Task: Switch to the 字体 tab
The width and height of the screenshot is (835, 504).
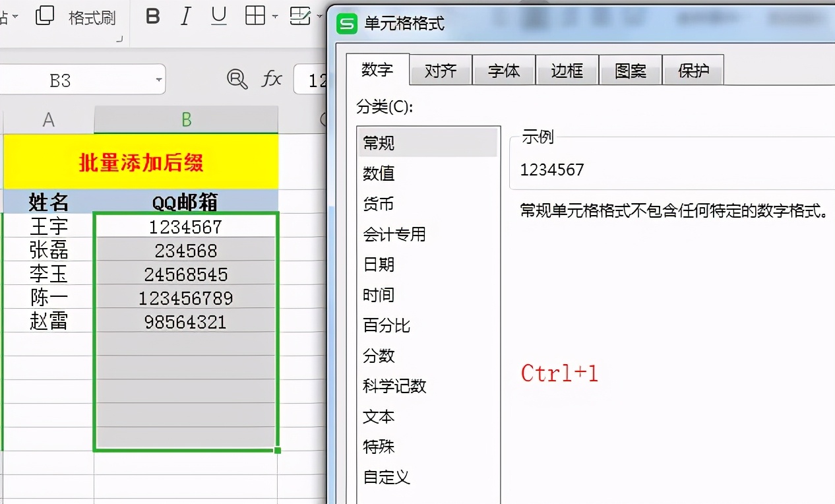Action: tap(504, 71)
